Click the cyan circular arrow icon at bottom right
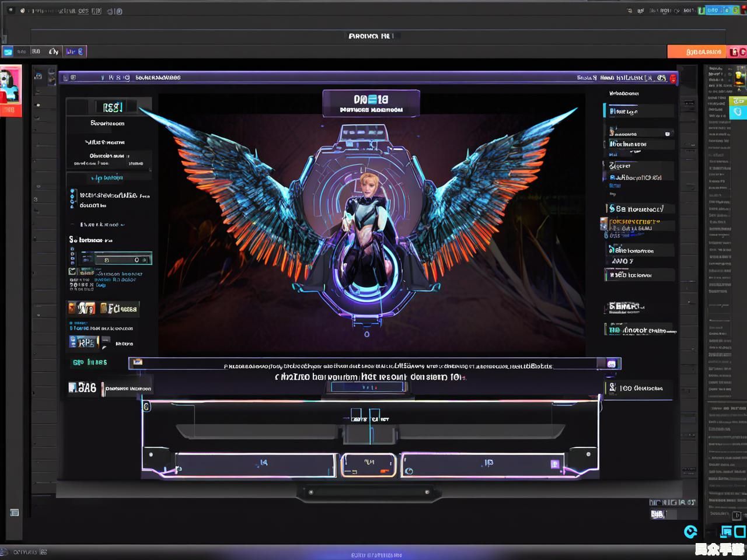Image resolution: width=747 pixels, height=560 pixels. (x=690, y=531)
